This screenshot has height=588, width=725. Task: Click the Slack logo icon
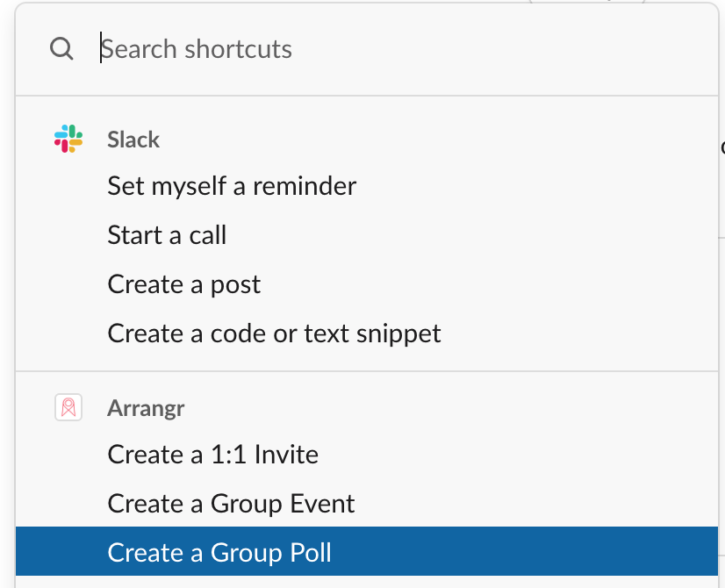point(68,139)
